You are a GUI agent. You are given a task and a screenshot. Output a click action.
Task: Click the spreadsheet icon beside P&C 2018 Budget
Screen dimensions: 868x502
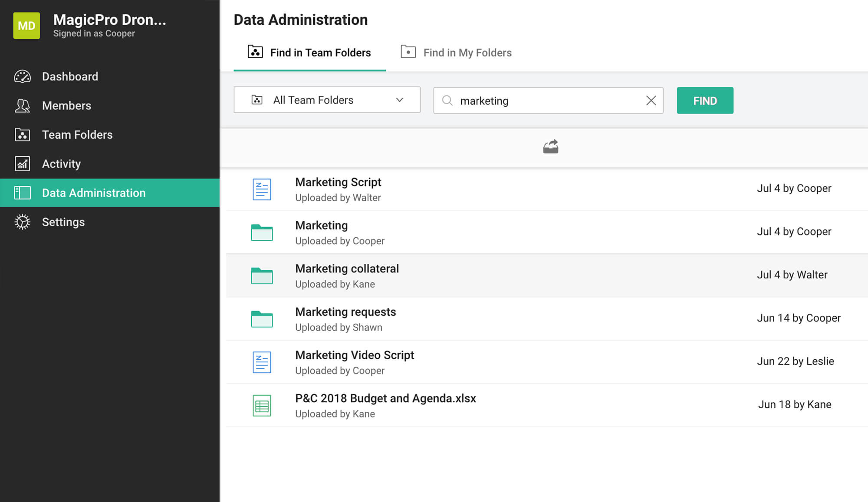[262, 405]
